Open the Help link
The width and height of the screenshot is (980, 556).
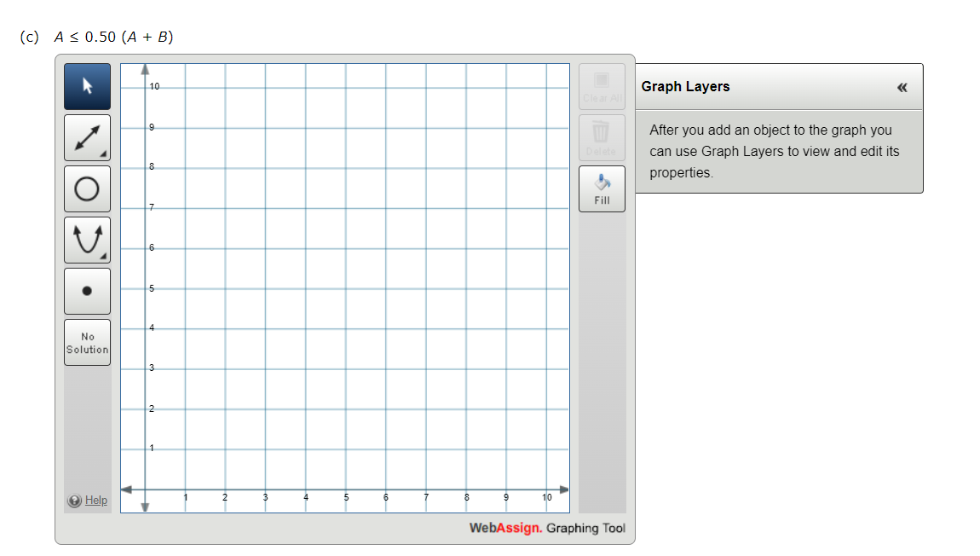click(x=95, y=501)
